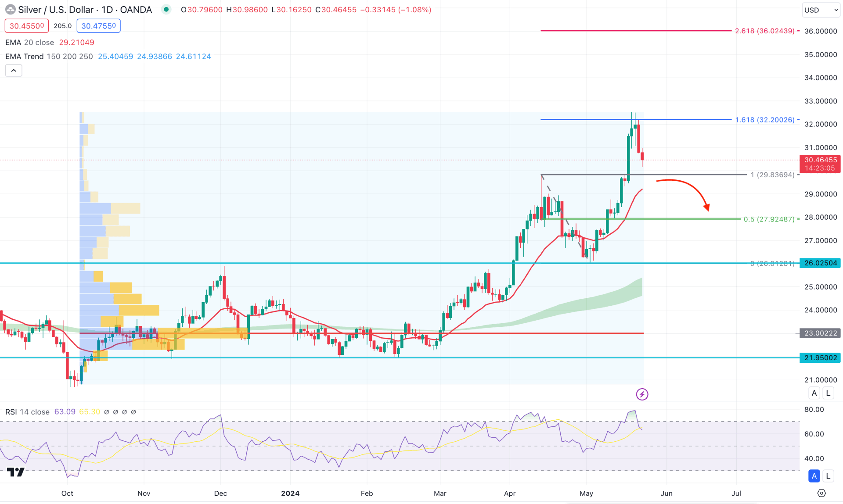The image size is (843, 504).
Task: Select the EMA 20 close indicator label
Action: click(x=29, y=43)
